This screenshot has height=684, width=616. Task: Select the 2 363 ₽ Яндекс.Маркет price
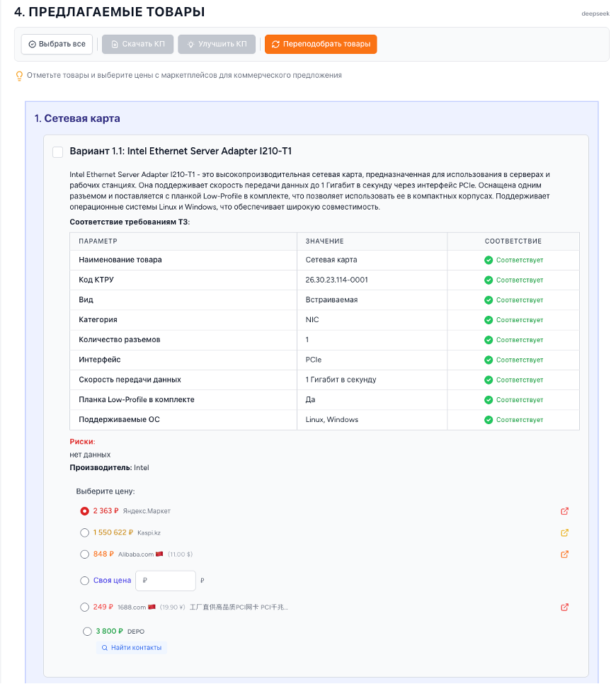pyautogui.click(x=85, y=511)
